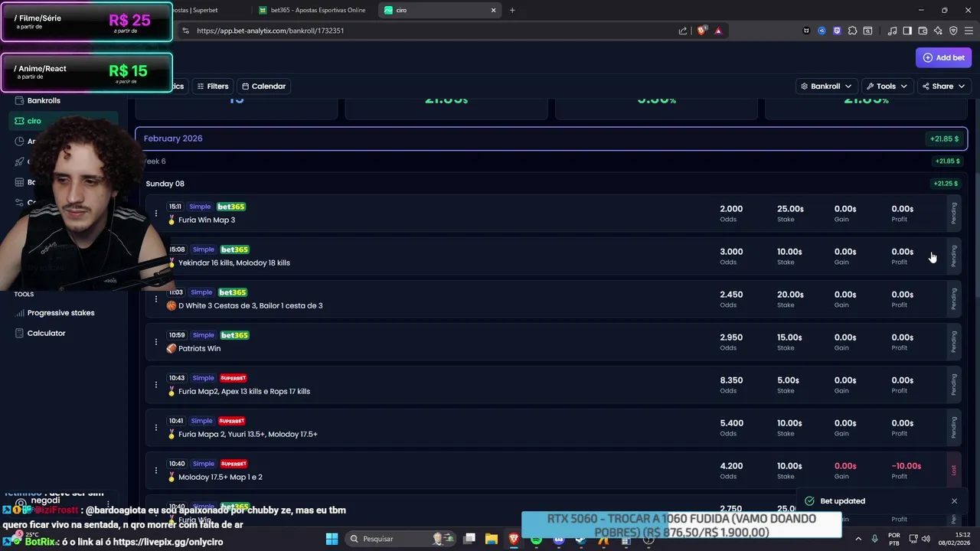Screen dimensions: 980x551
Task: Collapse the Week 6 group
Action: [551, 161]
